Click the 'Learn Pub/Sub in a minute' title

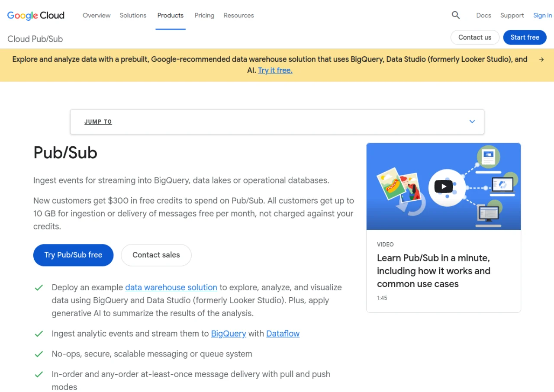[433, 271]
